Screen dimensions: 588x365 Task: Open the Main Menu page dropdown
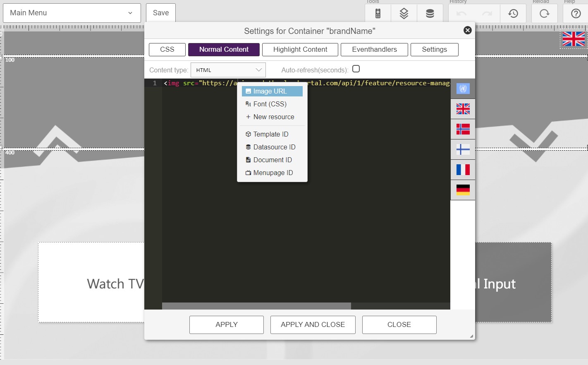pos(72,13)
